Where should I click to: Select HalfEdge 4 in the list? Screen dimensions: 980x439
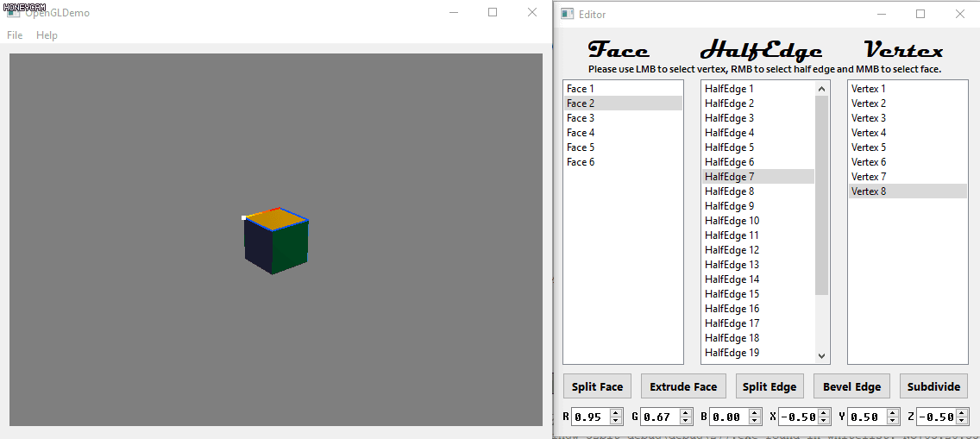tap(758, 132)
